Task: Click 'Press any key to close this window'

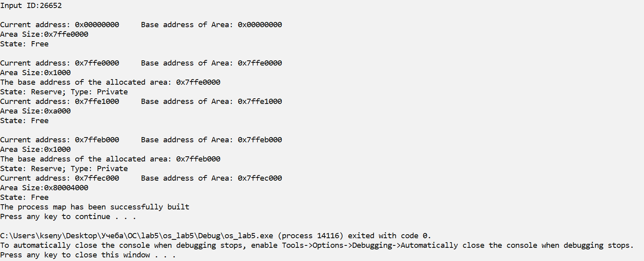Action: [x=88, y=255]
